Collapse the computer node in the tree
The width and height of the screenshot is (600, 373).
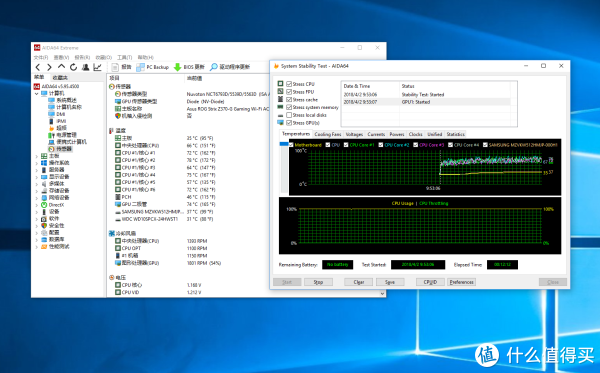click(37, 93)
